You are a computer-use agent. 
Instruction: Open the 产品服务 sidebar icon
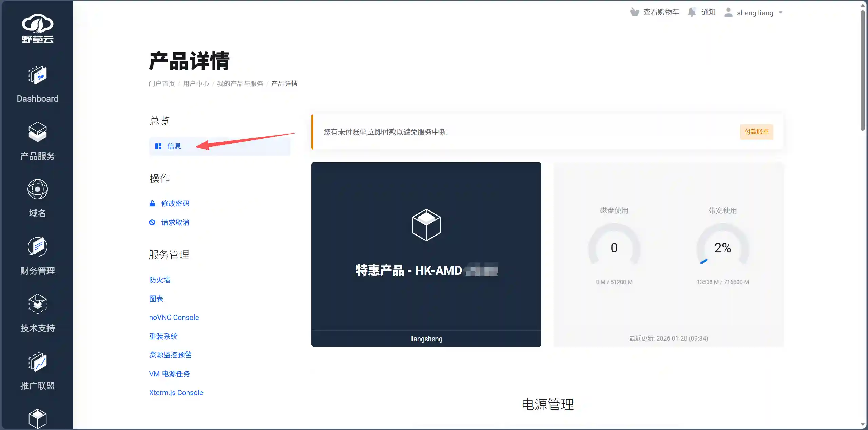tap(38, 132)
